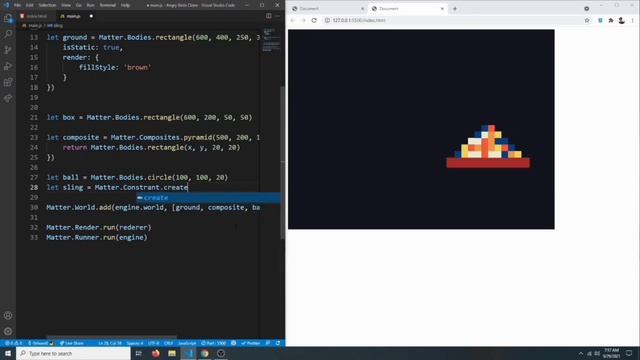Viewport: 640px width, 360px height.
Task: Open the Search view in activity bar
Action: click(8, 34)
